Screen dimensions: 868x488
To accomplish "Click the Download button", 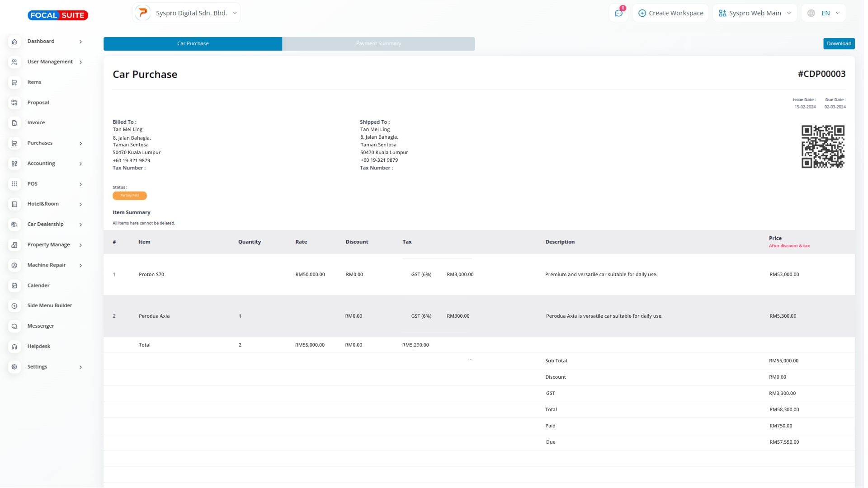I will pyautogui.click(x=839, y=44).
